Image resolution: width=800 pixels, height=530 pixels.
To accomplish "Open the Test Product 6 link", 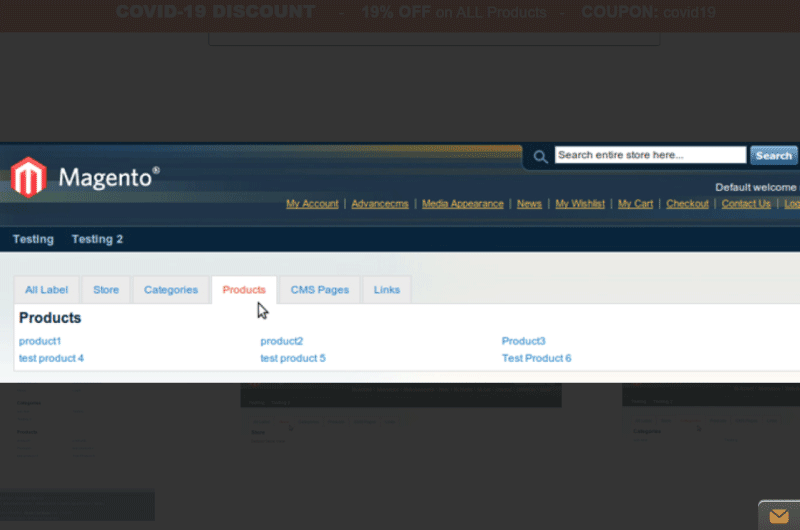I will tap(536, 358).
